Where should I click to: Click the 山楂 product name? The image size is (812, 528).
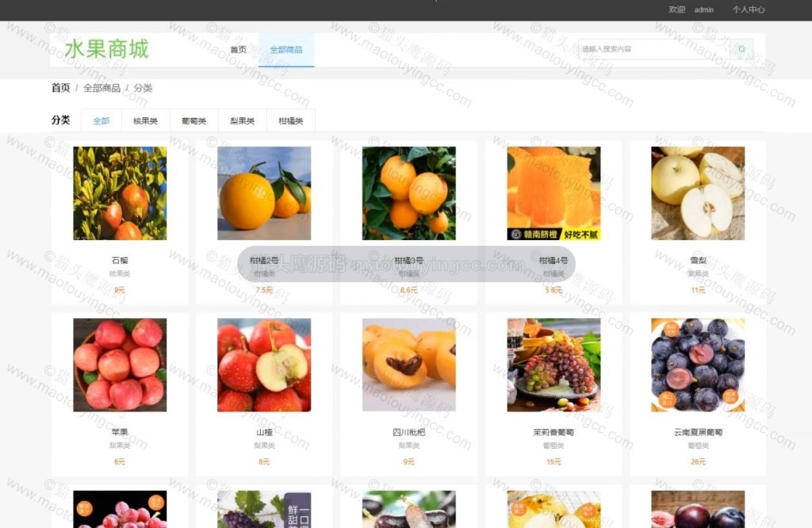(264, 432)
